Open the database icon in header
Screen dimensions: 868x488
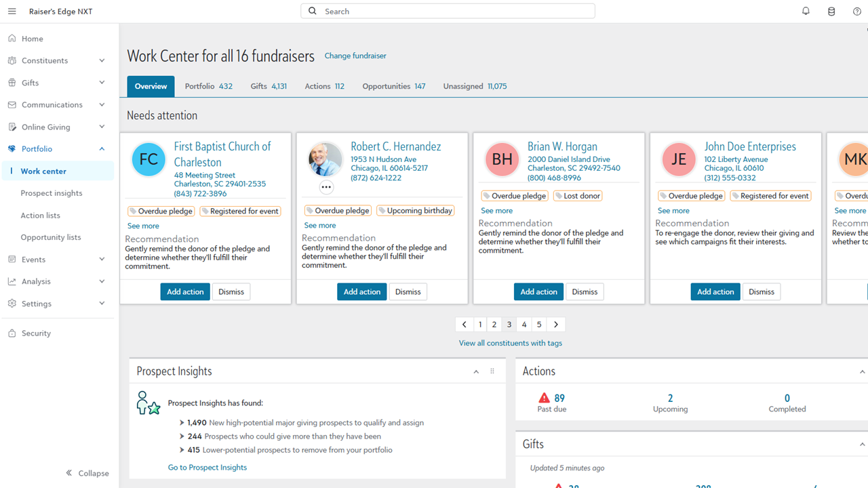831,12
